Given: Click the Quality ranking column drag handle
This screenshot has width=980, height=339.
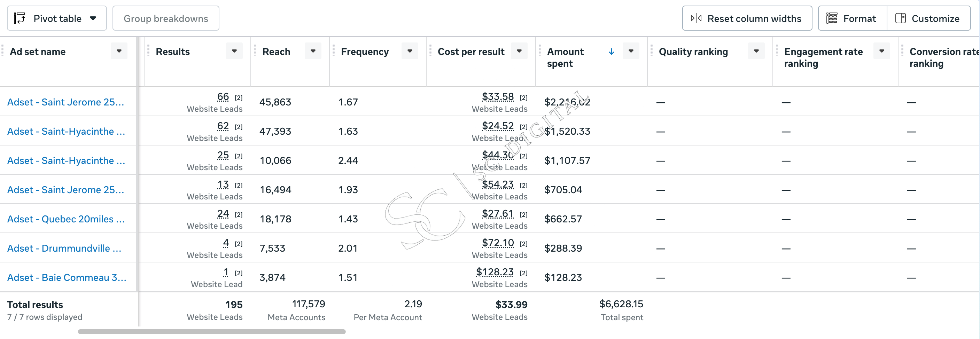Looking at the screenshot, I should [x=651, y=50].
